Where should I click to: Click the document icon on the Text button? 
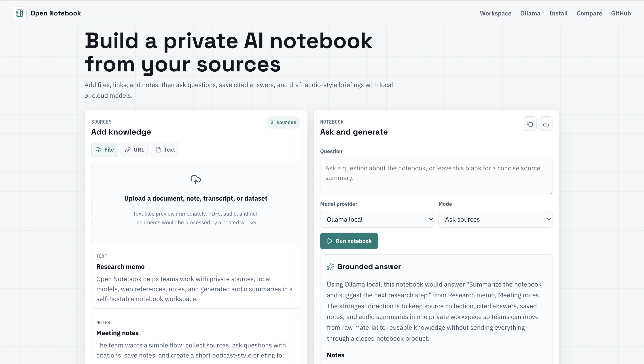158,150
